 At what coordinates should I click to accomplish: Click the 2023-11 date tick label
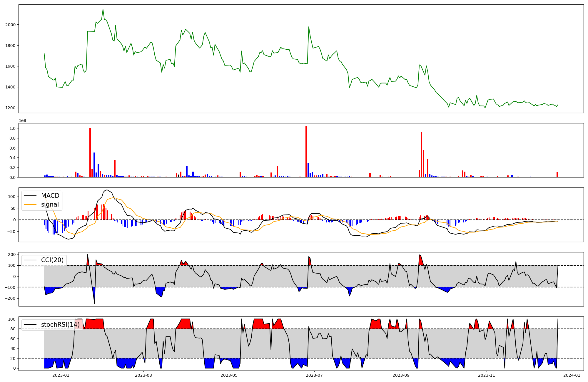(487, 375)
